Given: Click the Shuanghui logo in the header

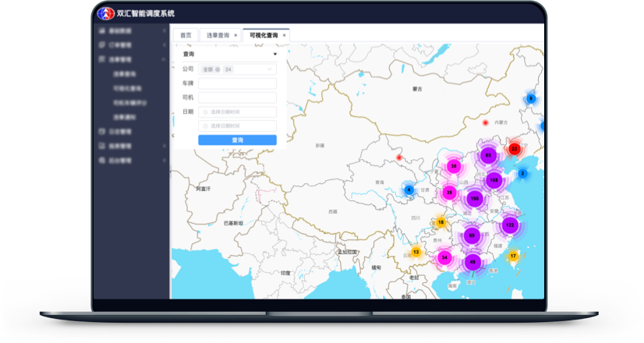Looking at the screenshot, I should click(105, 13).
